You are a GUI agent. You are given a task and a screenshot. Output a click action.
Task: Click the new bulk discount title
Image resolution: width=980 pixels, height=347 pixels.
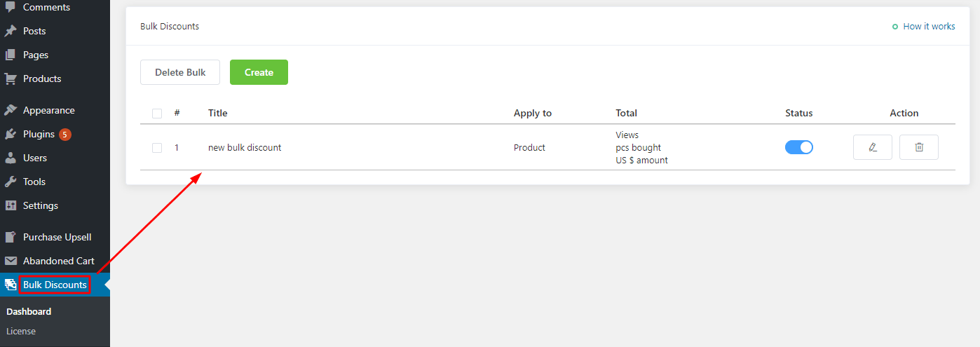pos(245,148)
